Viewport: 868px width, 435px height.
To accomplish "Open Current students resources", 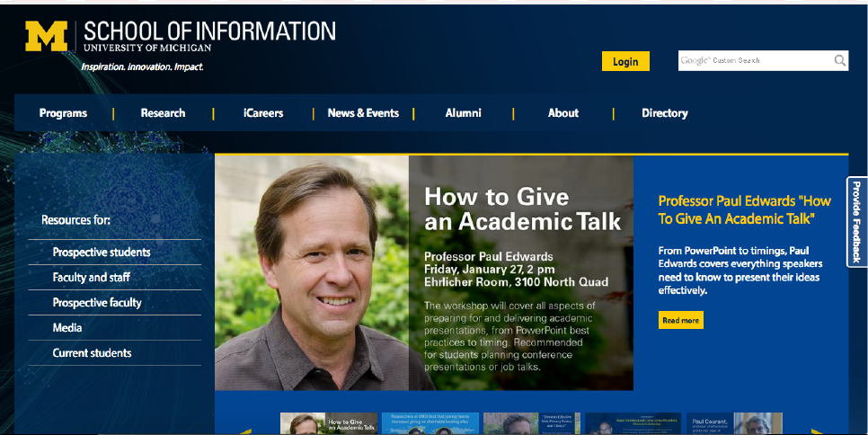I will point(92,353).
